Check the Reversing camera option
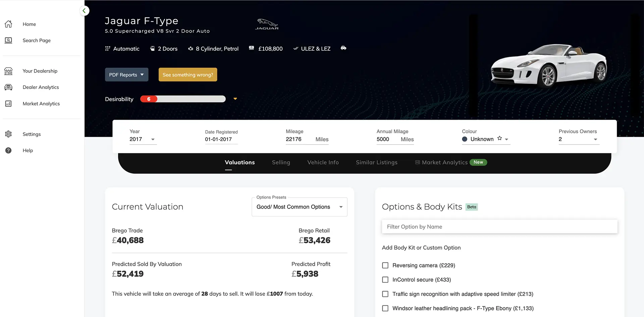This screenshot has height=317, width=644. tap(385, 265)
